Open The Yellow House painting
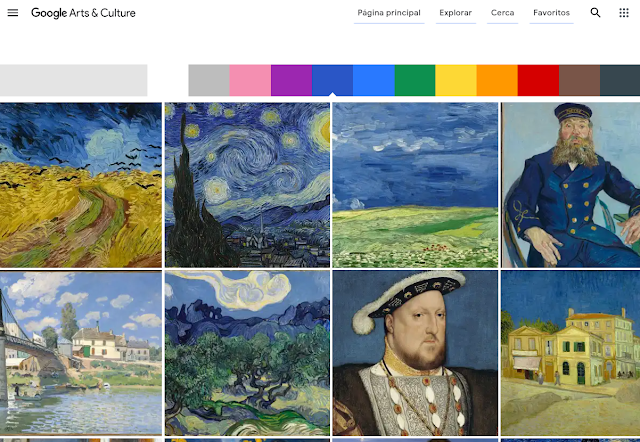The width and height of the screenshot is (640, 442). pyautogui.click(x=571, y=353)
